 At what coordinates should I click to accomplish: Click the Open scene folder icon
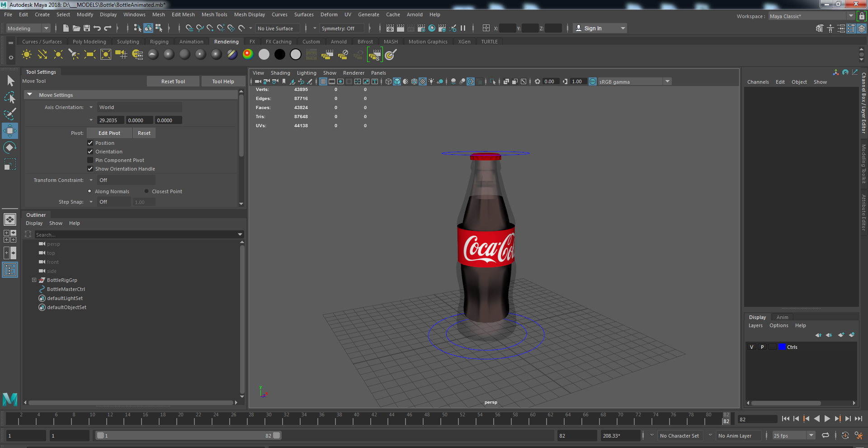pos(76,28)
